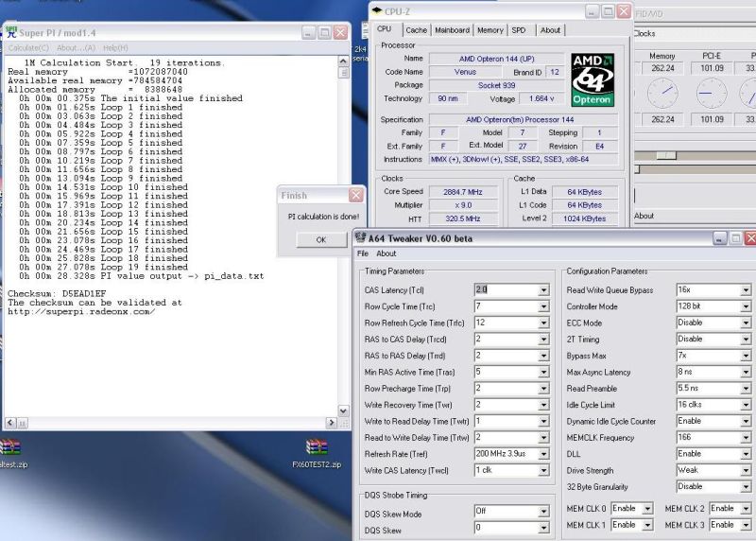Select the CPU tab in CPU-Z
The image size is (756, 541).
pos(385,29)
